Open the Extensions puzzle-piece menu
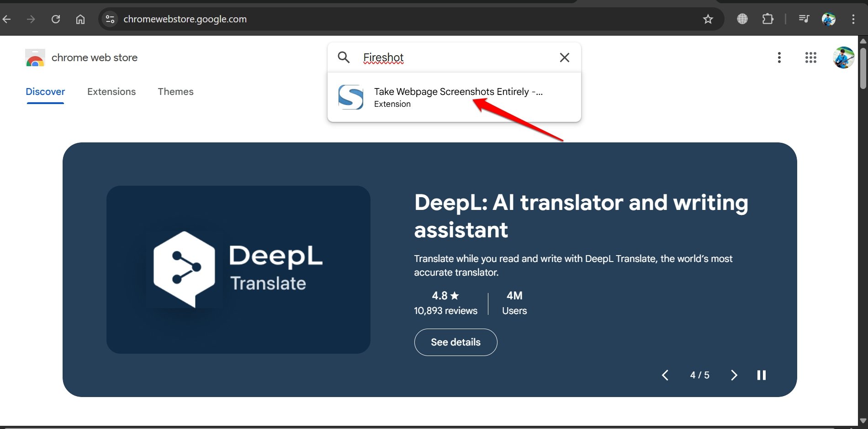868x429 pixels. pos(768,19)
